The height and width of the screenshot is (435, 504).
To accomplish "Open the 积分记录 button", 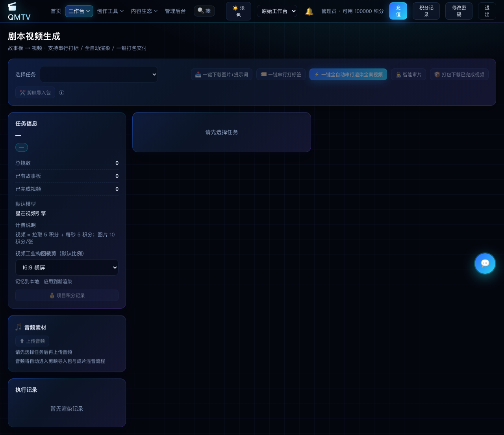I will point(426,11).
